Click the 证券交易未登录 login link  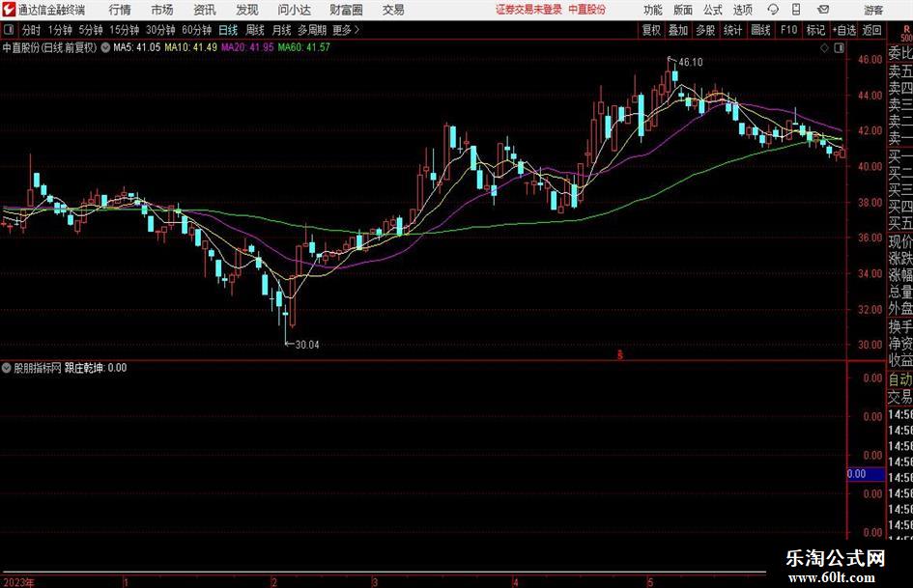coord(528,10)
